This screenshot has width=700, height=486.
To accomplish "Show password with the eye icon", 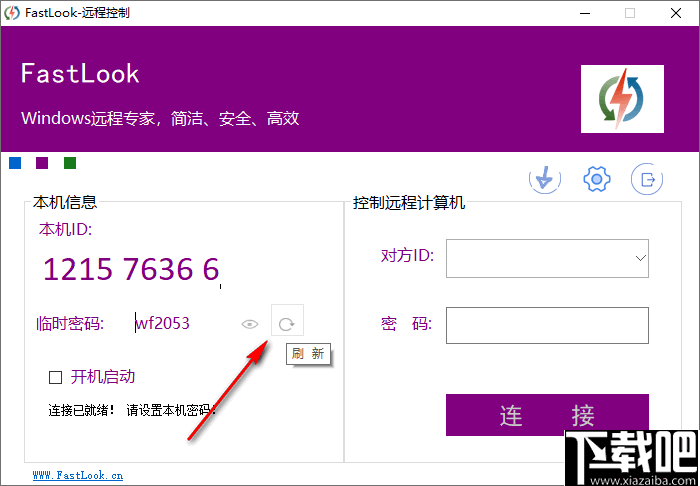I will coord(250,324).
